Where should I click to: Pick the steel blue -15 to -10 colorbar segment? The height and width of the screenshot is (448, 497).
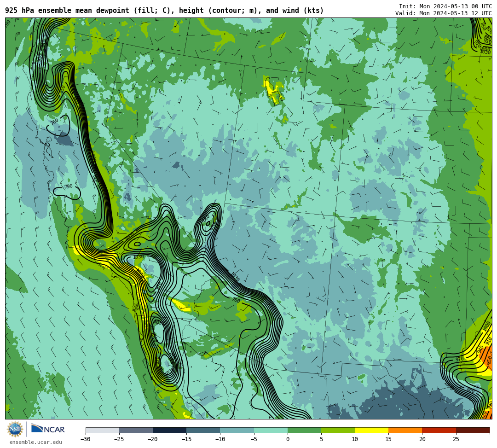[x=203, y=430]
